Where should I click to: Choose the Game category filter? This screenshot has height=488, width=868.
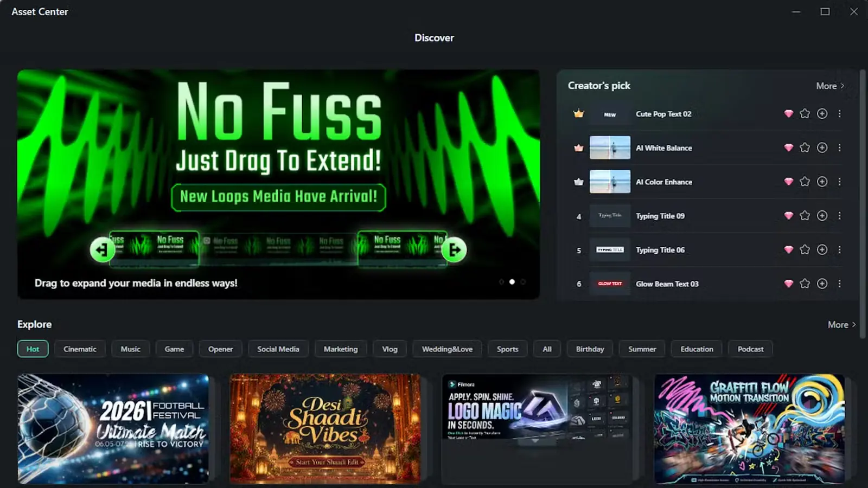point(174,349)
